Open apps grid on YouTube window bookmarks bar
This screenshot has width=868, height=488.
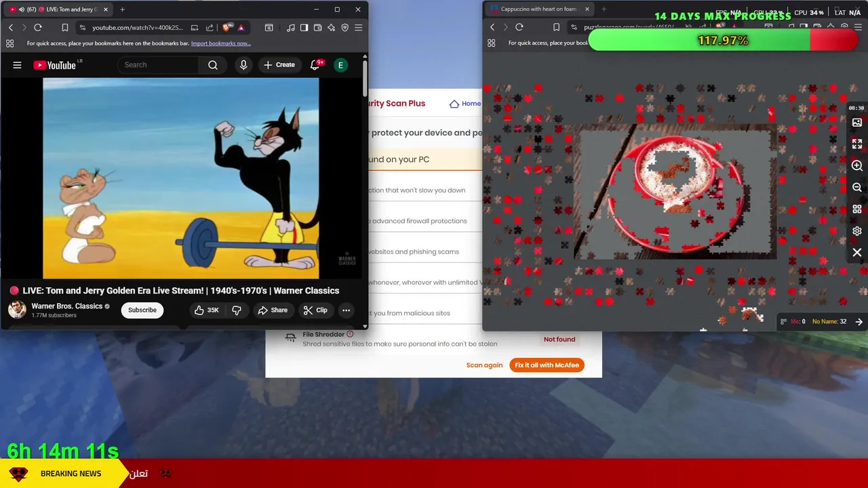tap(9, 43)
